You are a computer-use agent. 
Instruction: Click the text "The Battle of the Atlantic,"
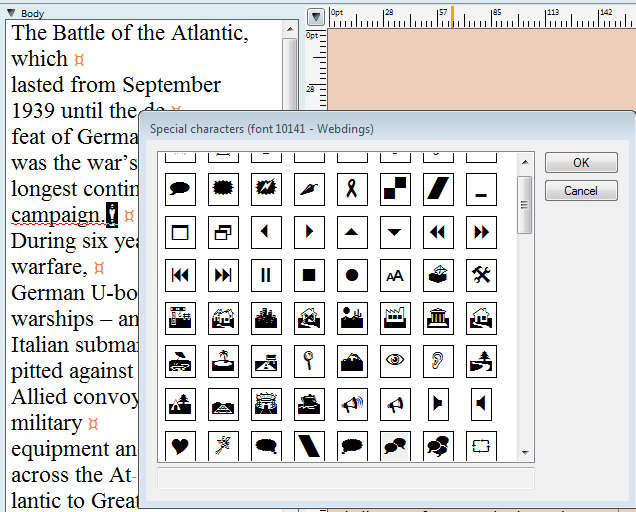click(x=130, y=33)
